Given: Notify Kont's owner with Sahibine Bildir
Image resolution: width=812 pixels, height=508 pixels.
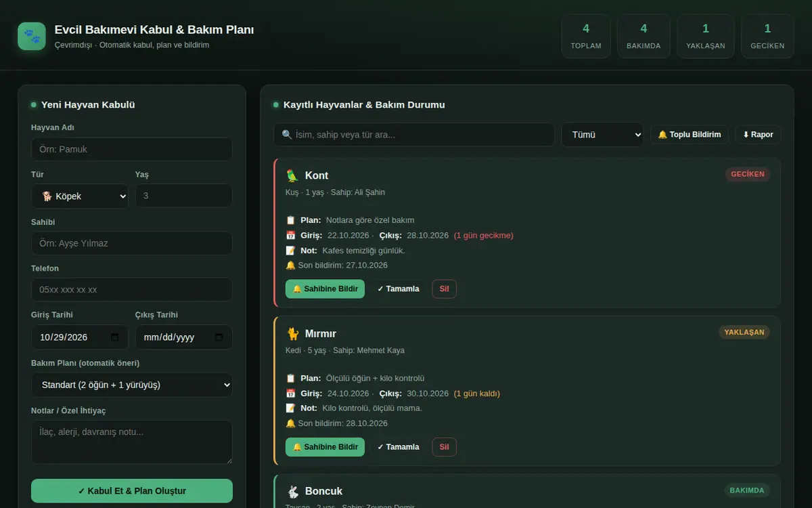Looking at the screenshot, I should point(325,289).
